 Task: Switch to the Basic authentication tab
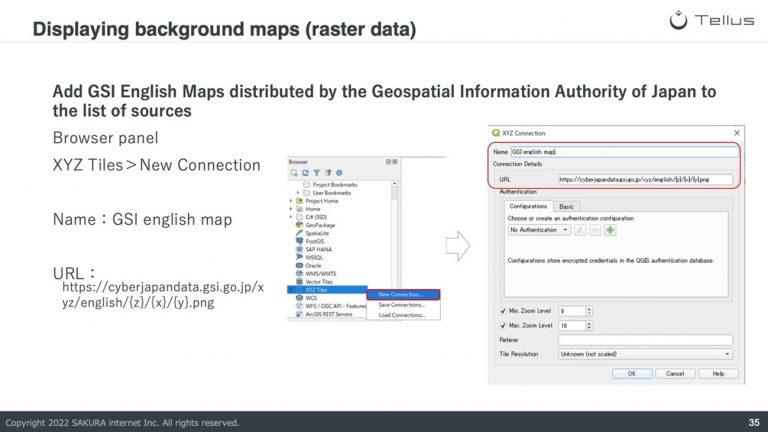coord(566,207)
